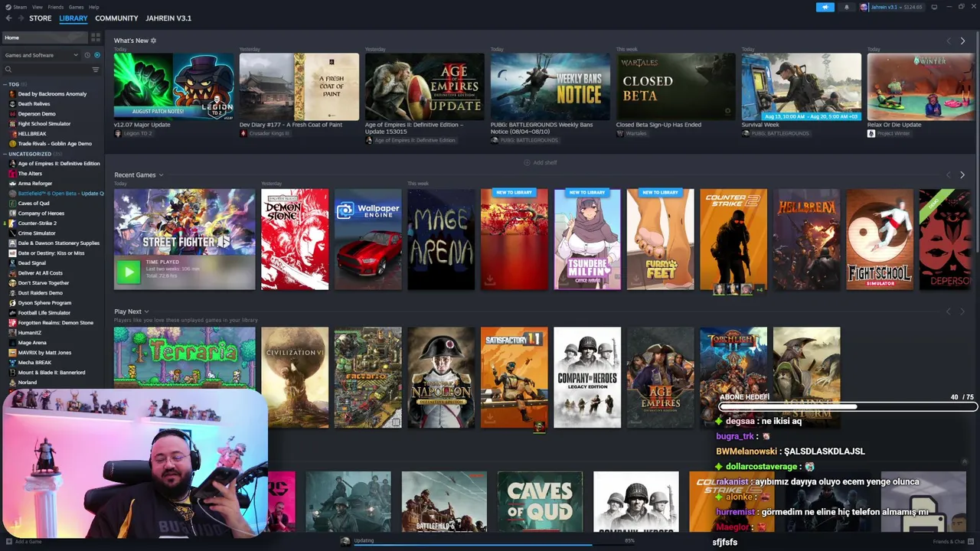Select Death Relives in library list
This screenshot has width=980, height=551.
tap(34, 104)
